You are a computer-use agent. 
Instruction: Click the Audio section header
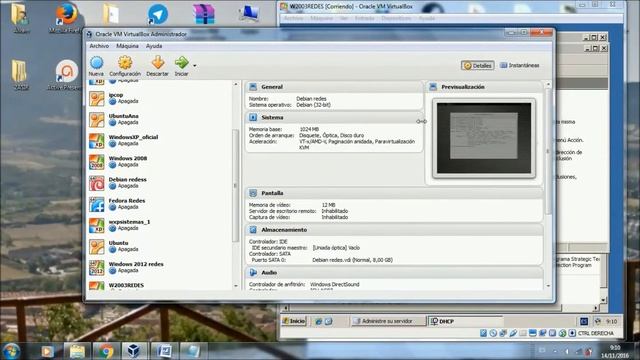(394, 273)
